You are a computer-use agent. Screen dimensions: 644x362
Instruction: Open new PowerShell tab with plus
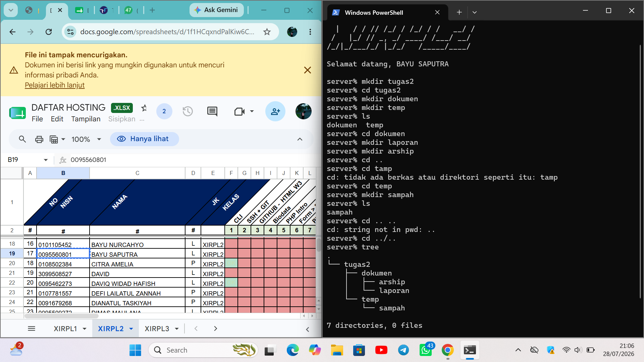pos(459,12)
